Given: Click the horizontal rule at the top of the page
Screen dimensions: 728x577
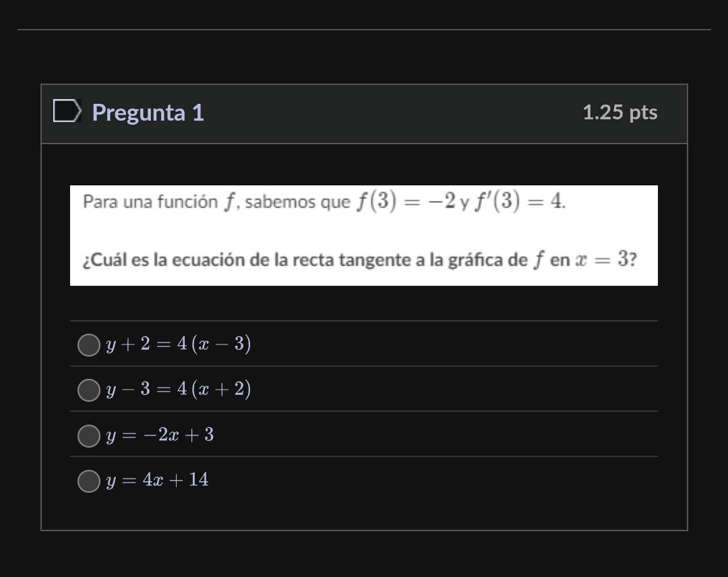Looking at the screenshot, I should (364, 29).
